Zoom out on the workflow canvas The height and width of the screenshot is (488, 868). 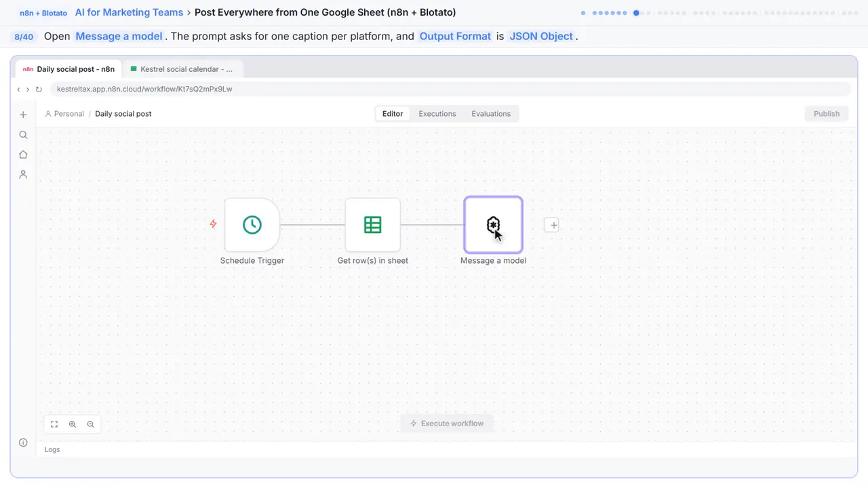(x=90, y=424)
